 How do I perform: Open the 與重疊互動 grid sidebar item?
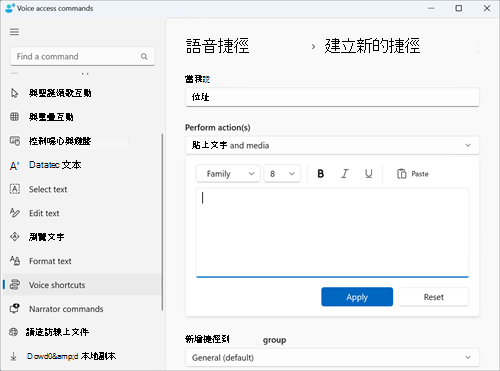tap(82, 117)
